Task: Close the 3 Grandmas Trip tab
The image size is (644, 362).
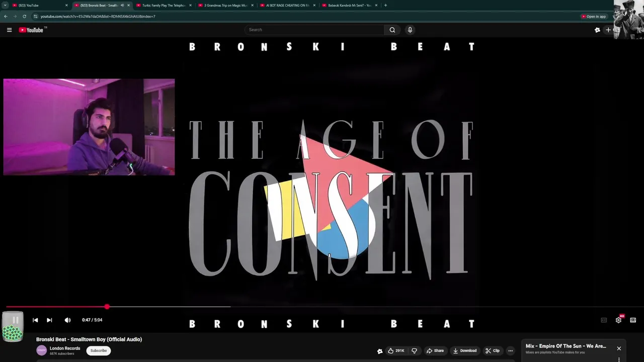Action: coord(252,5)
